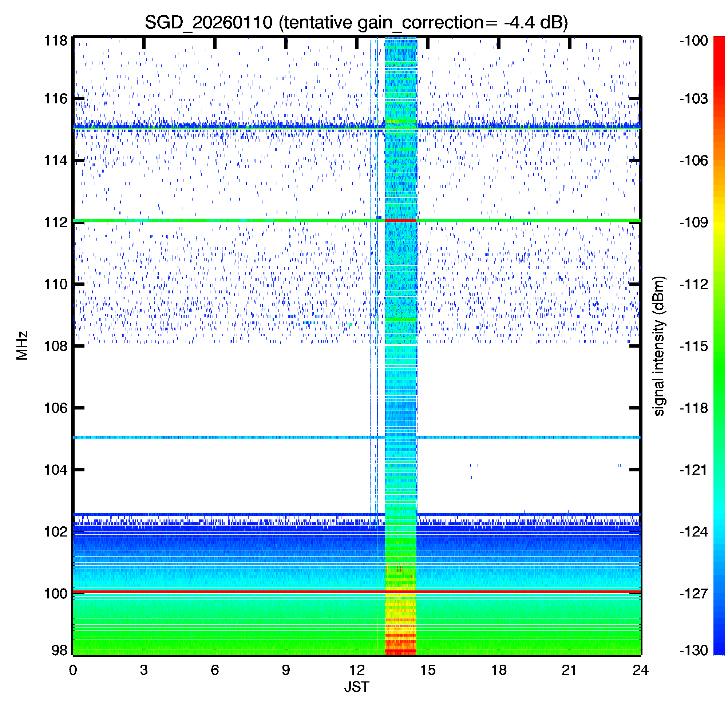Click the x-axis label JST

click(356, 687)
